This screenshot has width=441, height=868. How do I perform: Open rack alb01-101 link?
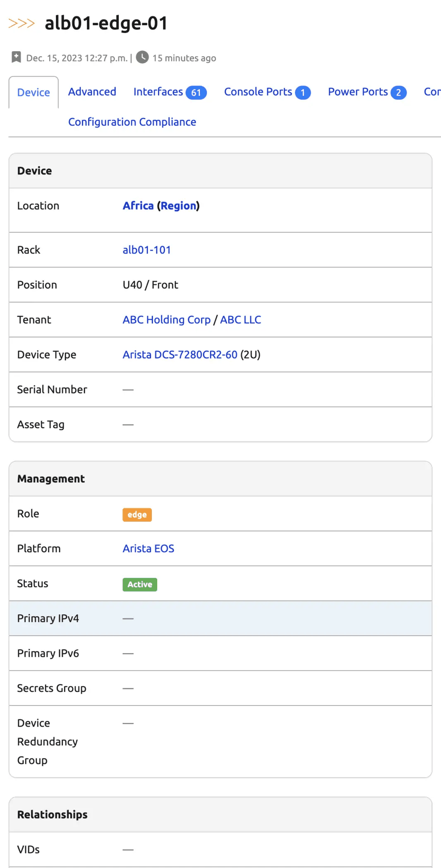pos(146,250)
